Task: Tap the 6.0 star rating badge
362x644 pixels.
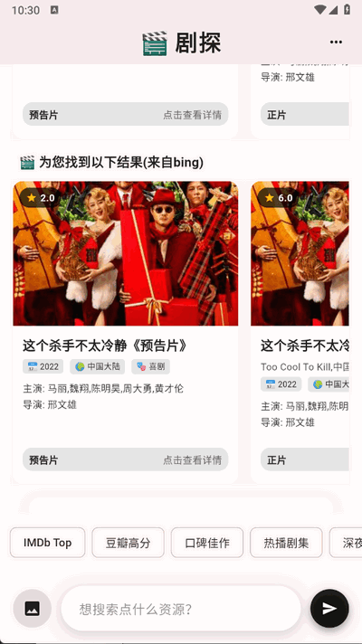Action: pos(279,198)
